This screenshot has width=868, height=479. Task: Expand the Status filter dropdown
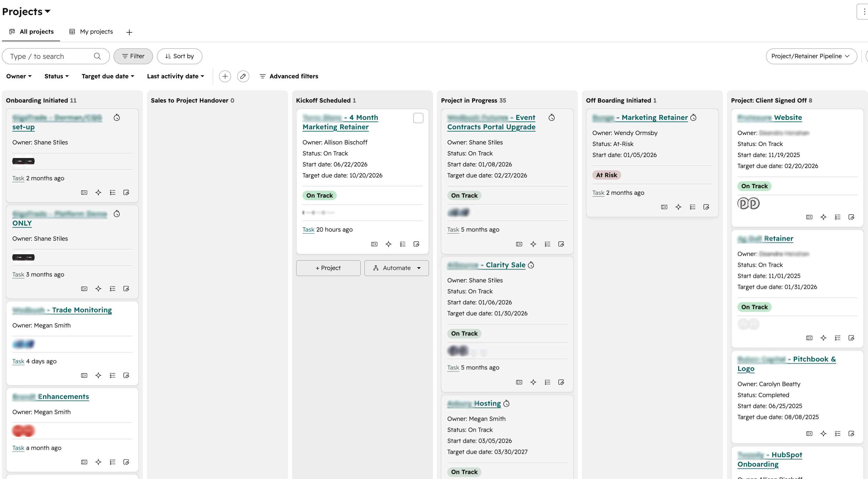coord(57,76)
